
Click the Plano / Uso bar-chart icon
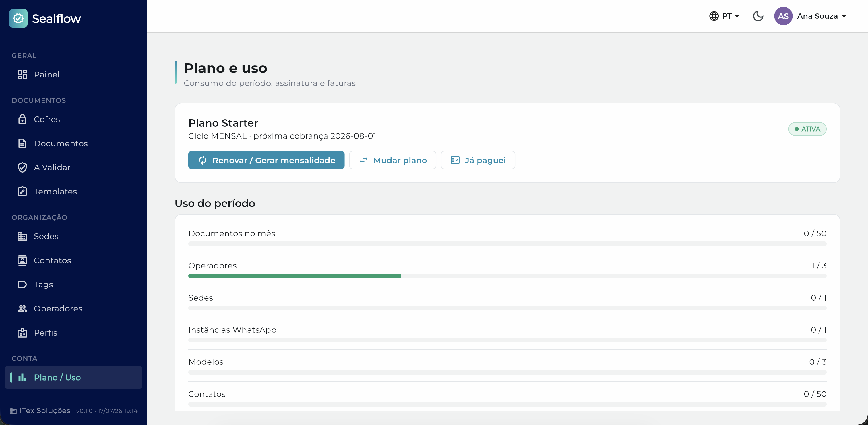[22, 377]
